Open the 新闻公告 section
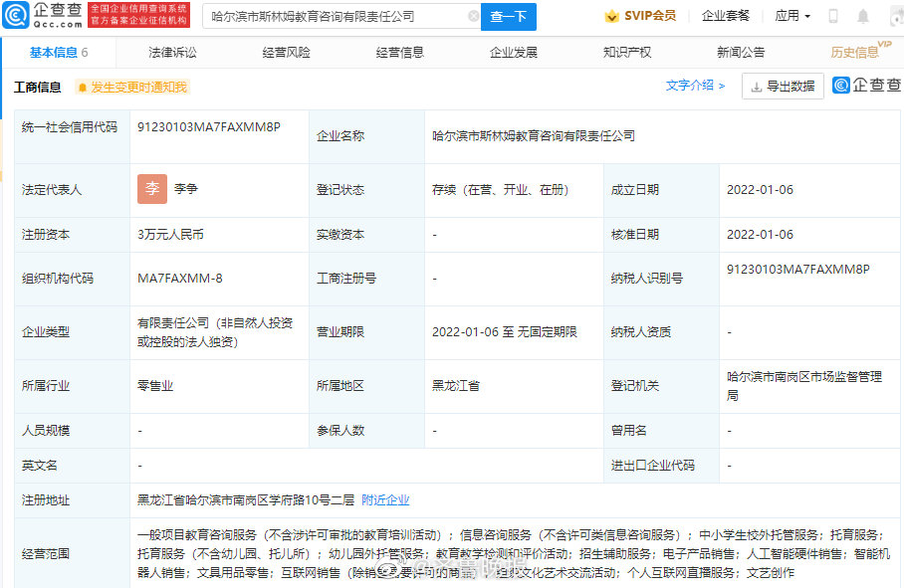 click(739, 51)
